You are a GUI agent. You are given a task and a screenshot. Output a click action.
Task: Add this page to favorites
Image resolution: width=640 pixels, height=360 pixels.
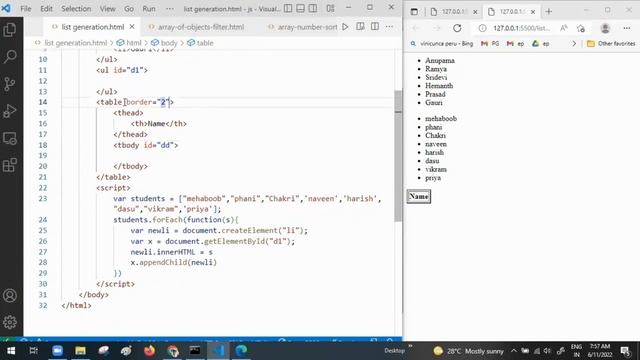click(x=581, y=28)
